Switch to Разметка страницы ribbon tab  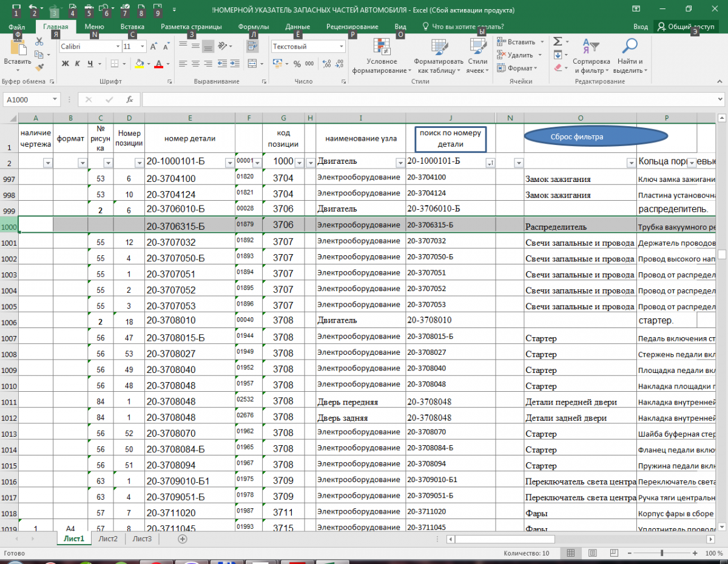(191, 27)
